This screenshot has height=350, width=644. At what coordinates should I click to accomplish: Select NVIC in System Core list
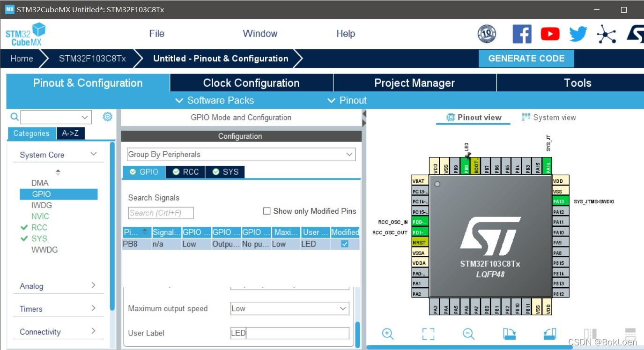(x=40, y=216)
